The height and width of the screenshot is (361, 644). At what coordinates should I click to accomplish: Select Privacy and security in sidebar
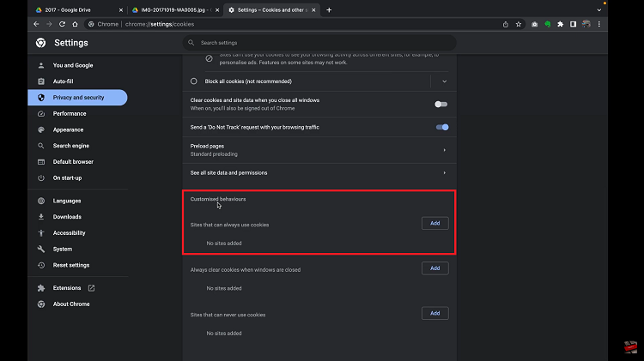click(x=77, y=97)
